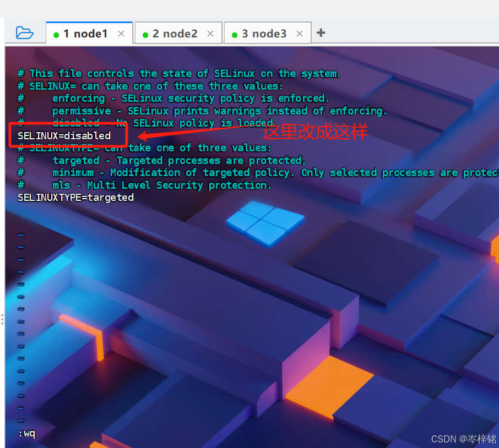Click the 'This file controls the state' comment
The width and height of the screenshot is (499, 448).
click(x=179, y=74)
